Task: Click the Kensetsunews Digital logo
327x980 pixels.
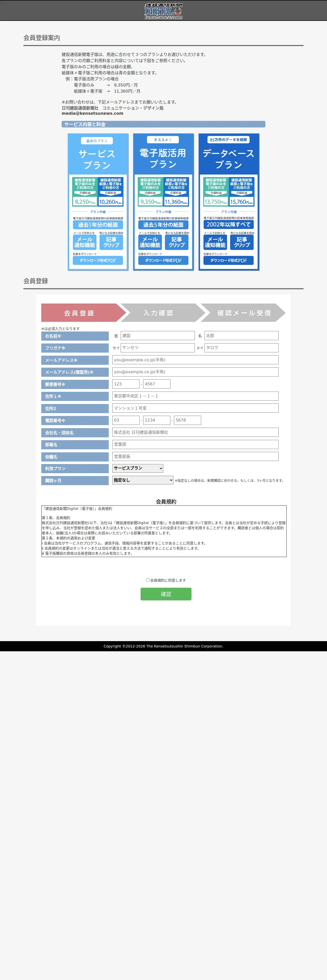Action: click(163, 11)
